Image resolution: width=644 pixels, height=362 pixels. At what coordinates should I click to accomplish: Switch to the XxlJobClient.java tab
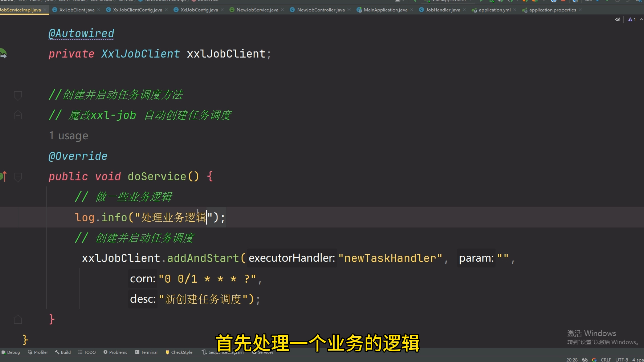(x=77, y=10)
